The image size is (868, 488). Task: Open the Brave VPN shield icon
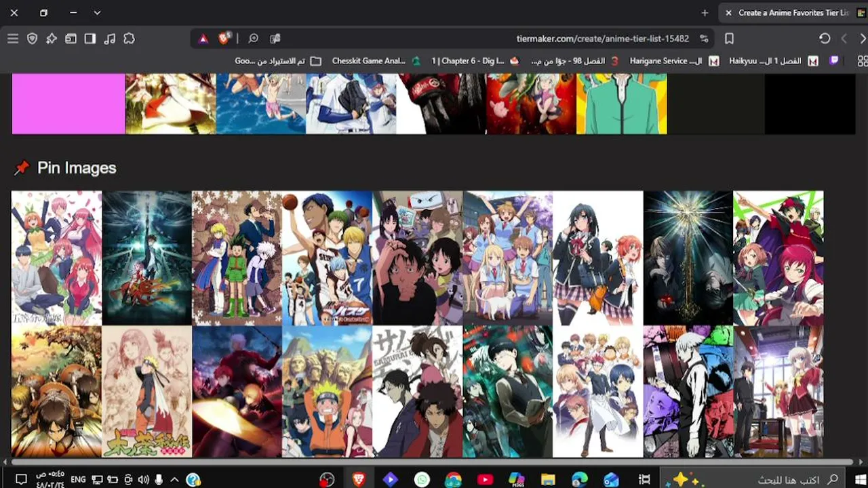(32, 39)
